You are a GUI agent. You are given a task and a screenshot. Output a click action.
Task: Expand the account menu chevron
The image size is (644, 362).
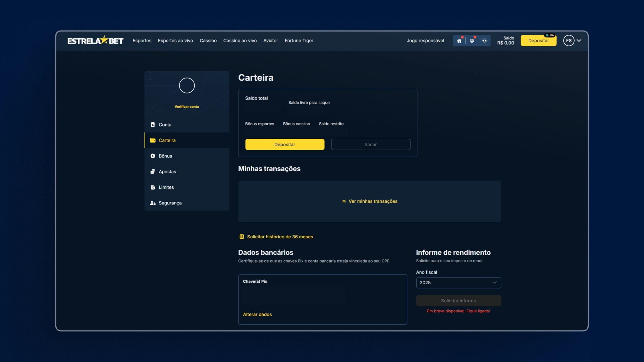click(x=579, y=41)
